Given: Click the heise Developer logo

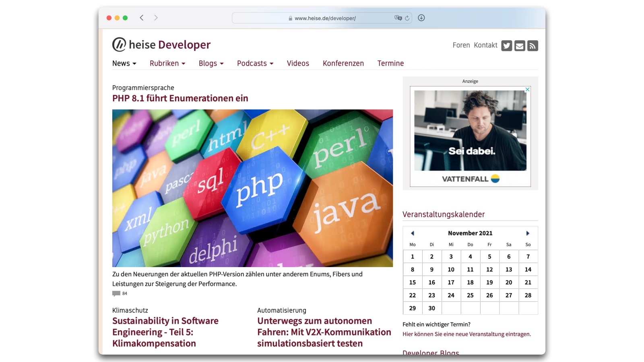Looking at the screenshot, I should click(x=161, y=45).
